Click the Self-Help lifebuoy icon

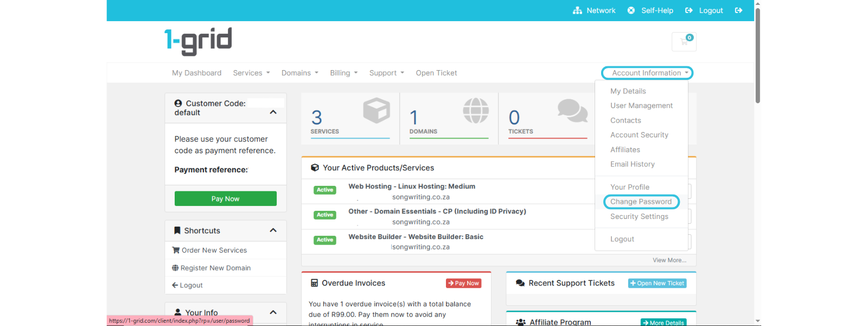(631, 10)
